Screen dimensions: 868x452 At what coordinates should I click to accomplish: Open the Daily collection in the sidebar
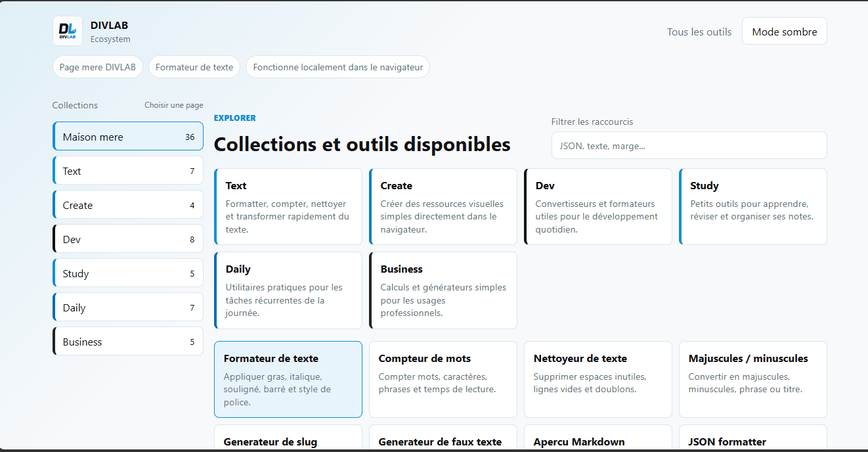click(128, 307)
